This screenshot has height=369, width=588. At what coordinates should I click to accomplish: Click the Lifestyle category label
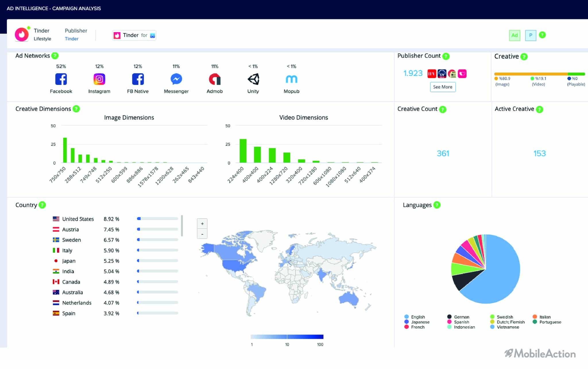(x=42, y=39)
